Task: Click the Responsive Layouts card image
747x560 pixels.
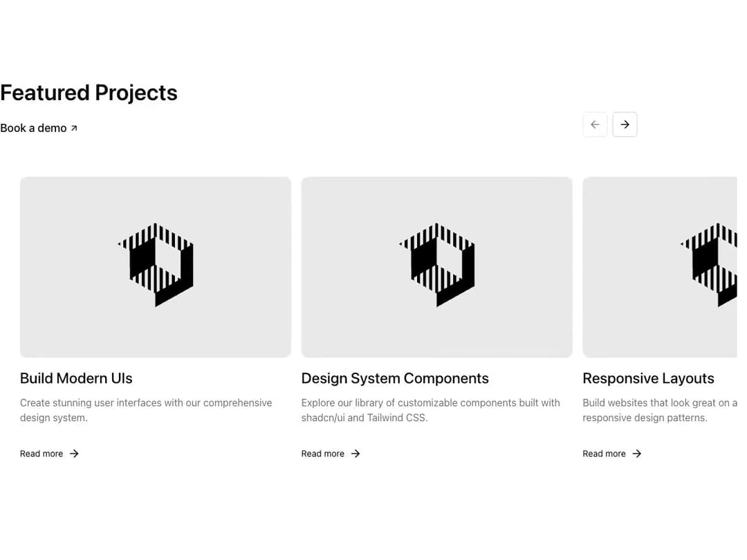Action: pyautogui.click(x=660, y=267)
